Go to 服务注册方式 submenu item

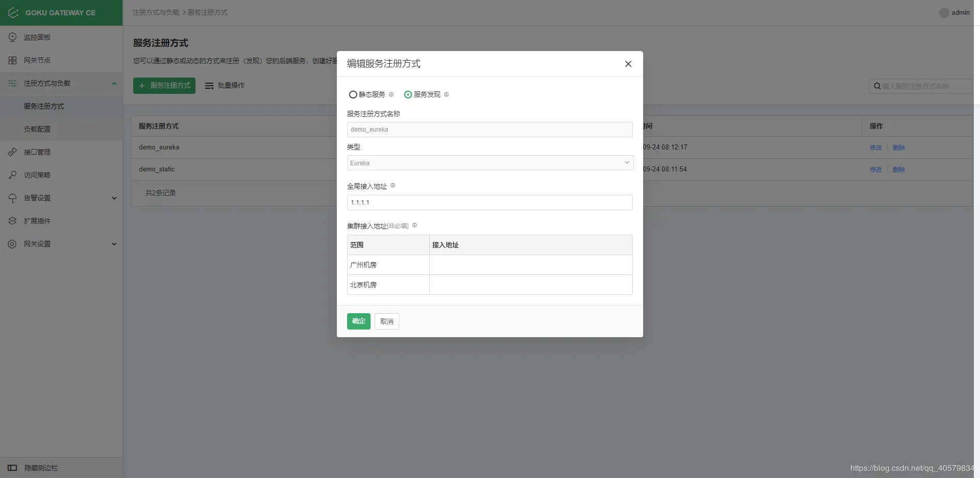tap(61, 106)
